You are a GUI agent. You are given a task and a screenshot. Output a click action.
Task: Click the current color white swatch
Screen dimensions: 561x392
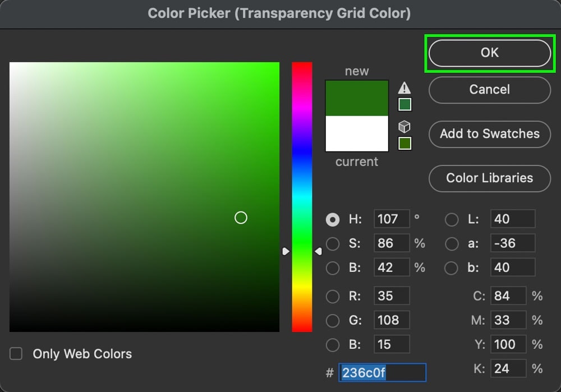[x=357, y=133]
